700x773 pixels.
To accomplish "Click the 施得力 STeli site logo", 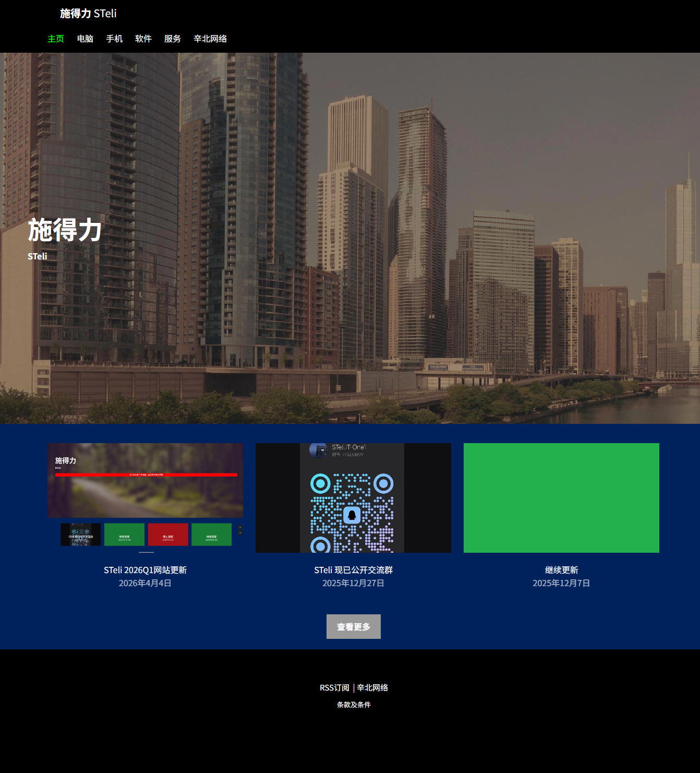I will point(88,14).
